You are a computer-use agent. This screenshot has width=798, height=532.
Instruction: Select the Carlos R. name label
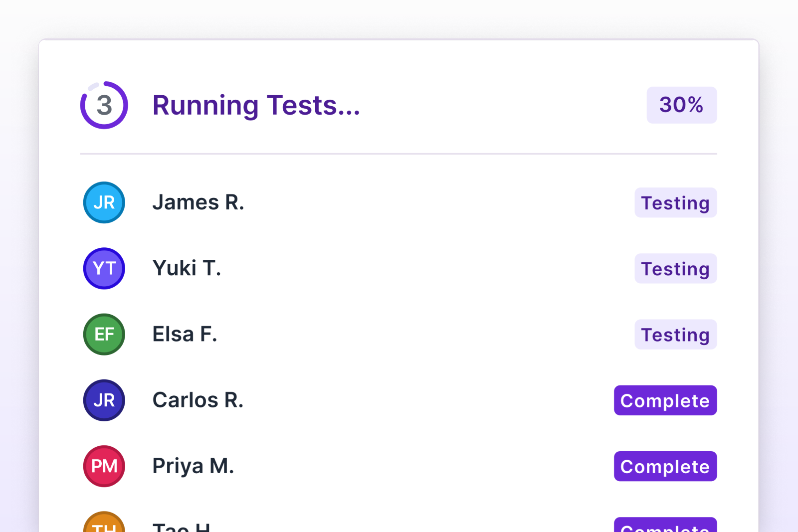[x=198, y=400]
